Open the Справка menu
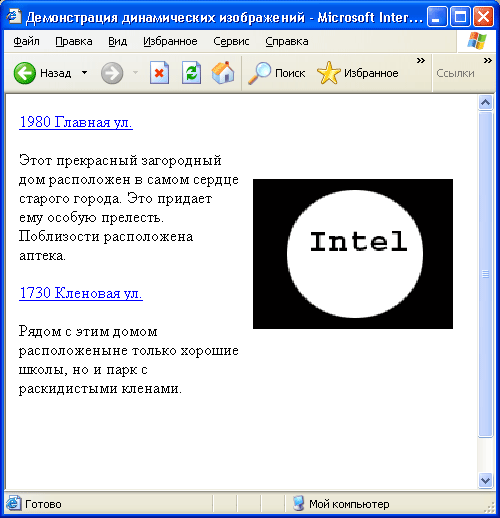Viewport: 500px width, 518px height. point(287,41)
